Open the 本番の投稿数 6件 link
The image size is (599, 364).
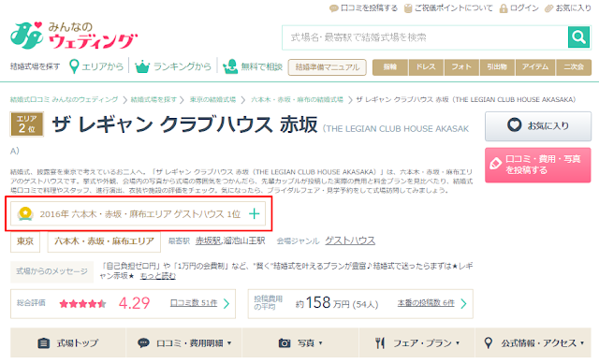point(426,303)
